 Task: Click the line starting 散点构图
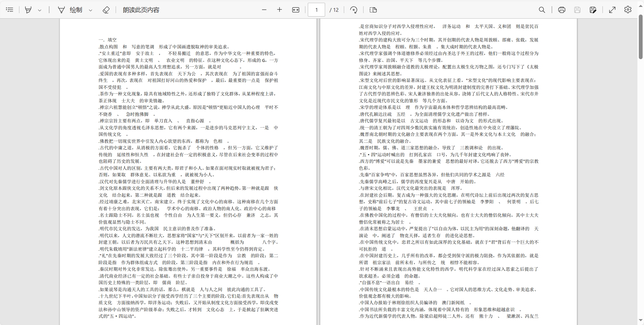[x=164, y=47]
